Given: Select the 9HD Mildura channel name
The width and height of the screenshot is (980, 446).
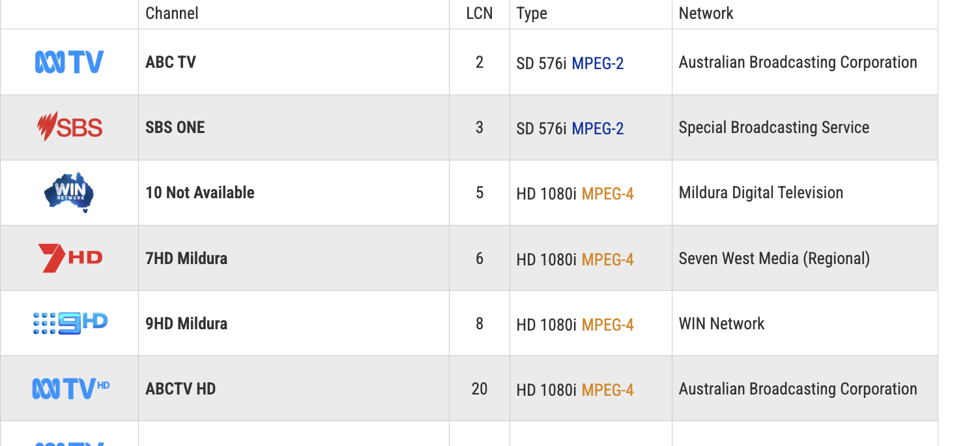Looking at the screenshot, I should point(186,323).
